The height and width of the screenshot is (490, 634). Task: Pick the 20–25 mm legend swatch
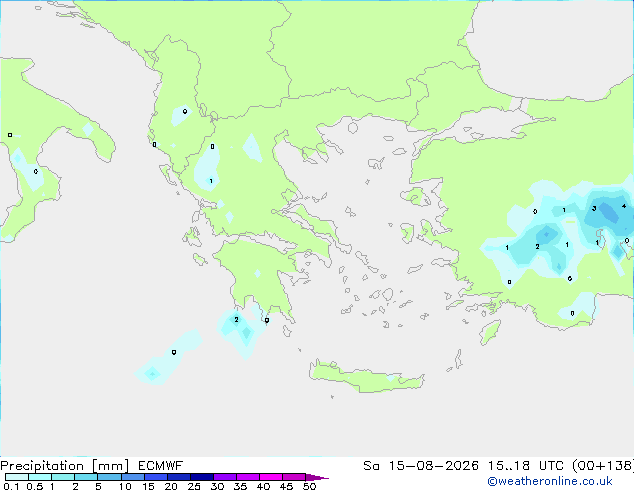(179, 477)
